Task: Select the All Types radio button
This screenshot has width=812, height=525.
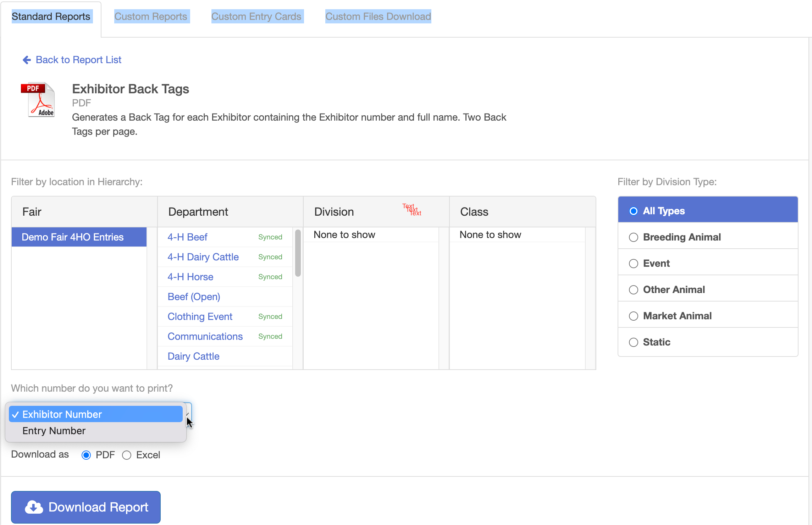Action: tap(633, 211)
